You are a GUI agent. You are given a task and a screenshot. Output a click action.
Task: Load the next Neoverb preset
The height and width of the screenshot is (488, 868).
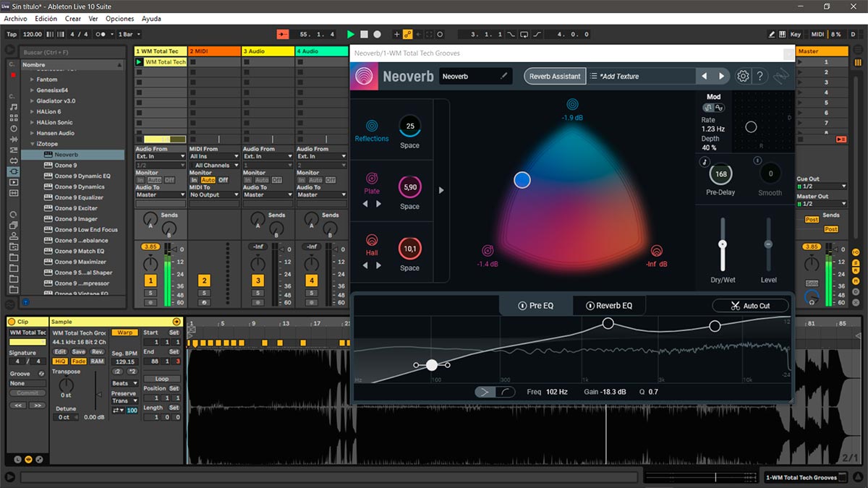coord(721,76)
